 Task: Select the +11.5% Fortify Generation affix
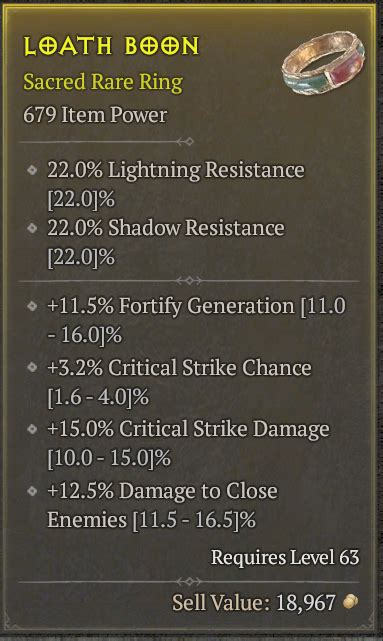(196, 320)
